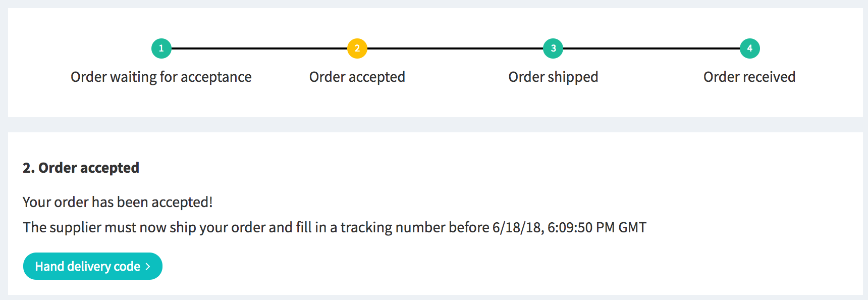Click the progress line between steps 3 and 4
This screenshot has height=300, width=868.
tap(651, 48)
